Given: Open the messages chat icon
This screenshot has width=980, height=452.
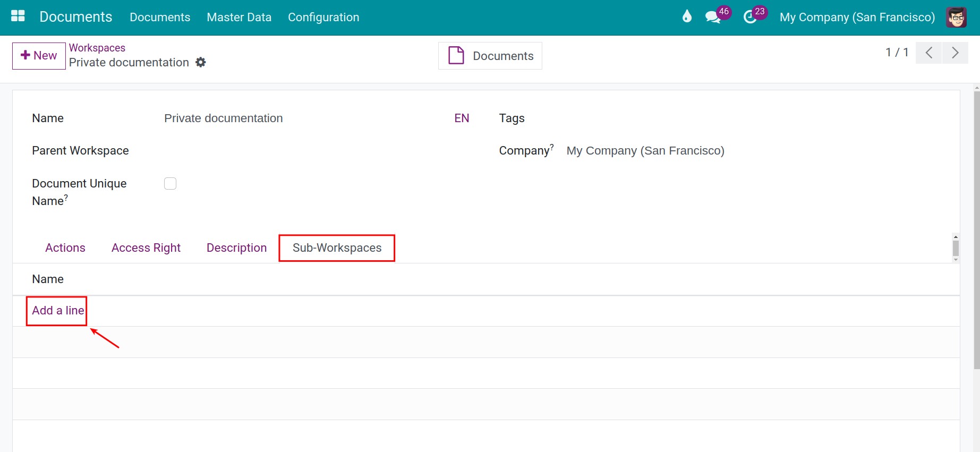Looking at the screenshot, I should click(x=712, y=17).
